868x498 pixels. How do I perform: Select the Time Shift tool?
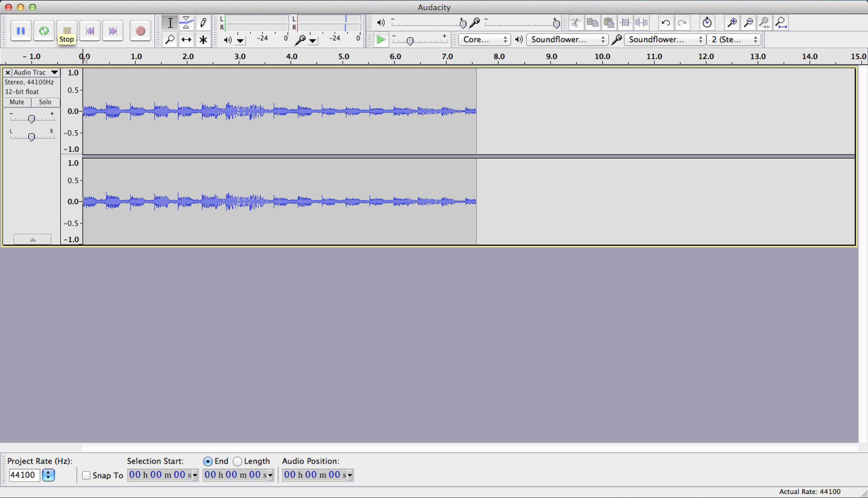186,40
